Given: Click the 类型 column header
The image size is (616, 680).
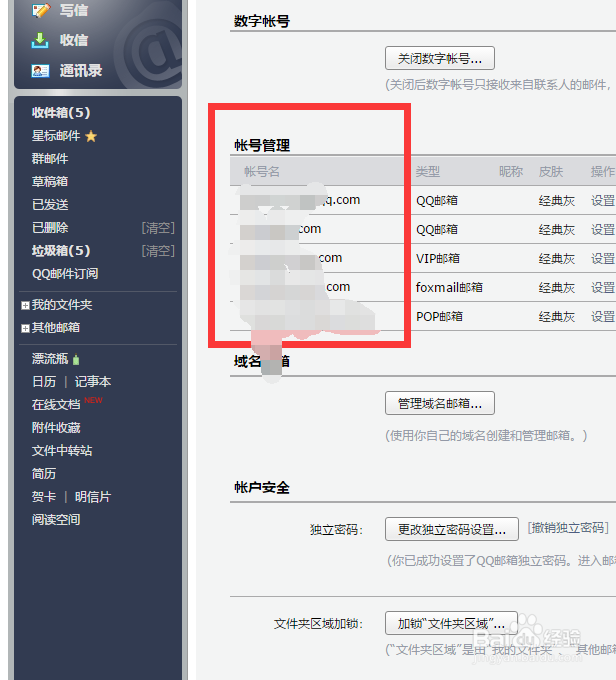Looking at the screenshot, I should click(428, 172).
